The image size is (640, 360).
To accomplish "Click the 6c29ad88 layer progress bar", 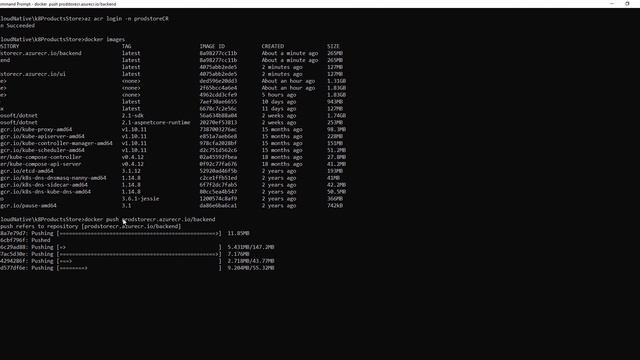I will pos(139,247).
